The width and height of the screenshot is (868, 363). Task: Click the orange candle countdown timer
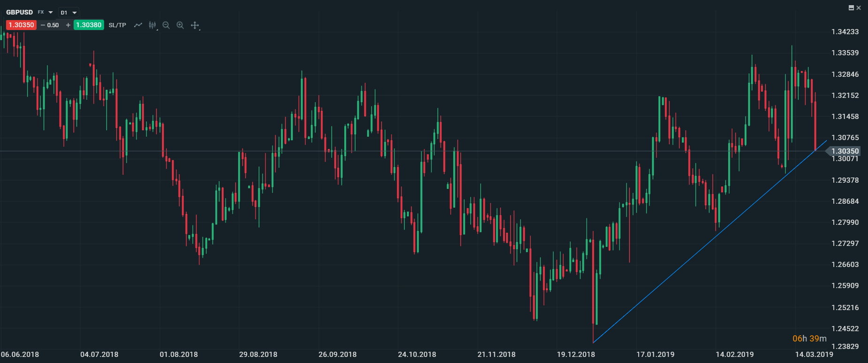click(809, 339)
